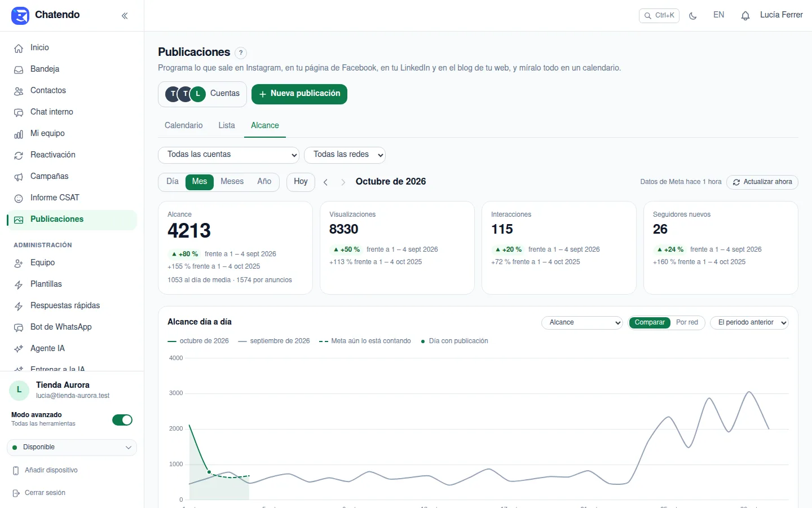Select Por red chart mode
812x508 pixels.
(x=687, y=323)
